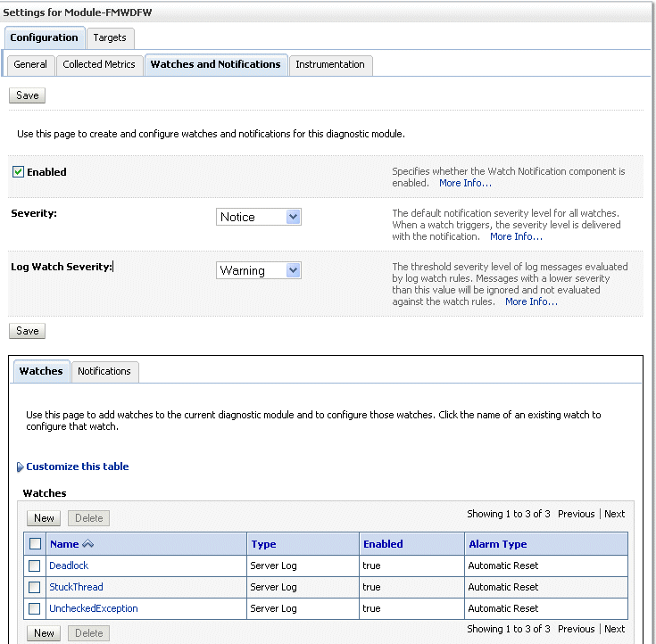This screenshot has height=644, width=656.
Task: Switch to the Notifications sub-tab
Action: 104,371
